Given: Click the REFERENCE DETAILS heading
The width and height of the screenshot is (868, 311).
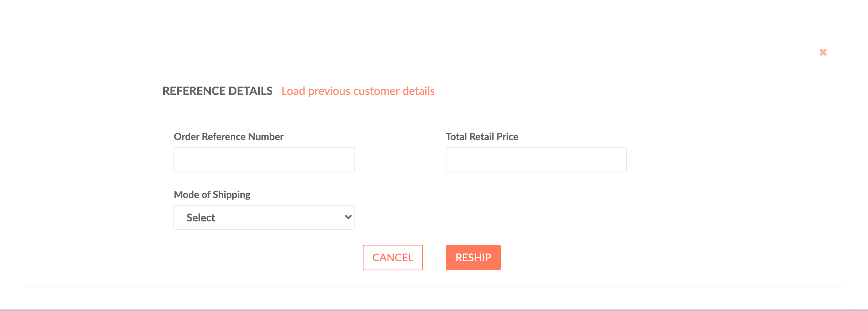Looking at the screenshot, I should click(218, 91).
